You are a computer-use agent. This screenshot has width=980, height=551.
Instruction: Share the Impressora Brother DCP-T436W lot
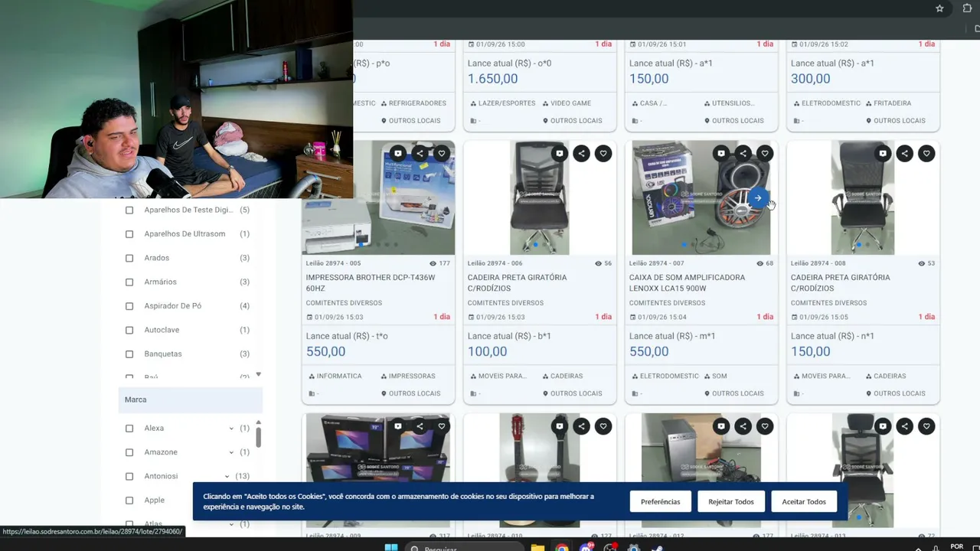(x=420, y=154)
